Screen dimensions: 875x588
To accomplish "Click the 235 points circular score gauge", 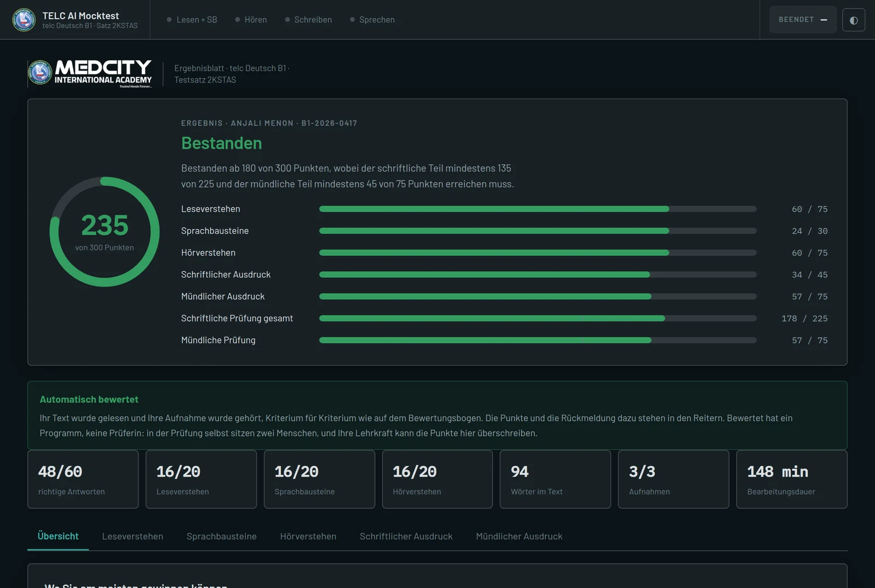I will point(104,231).
